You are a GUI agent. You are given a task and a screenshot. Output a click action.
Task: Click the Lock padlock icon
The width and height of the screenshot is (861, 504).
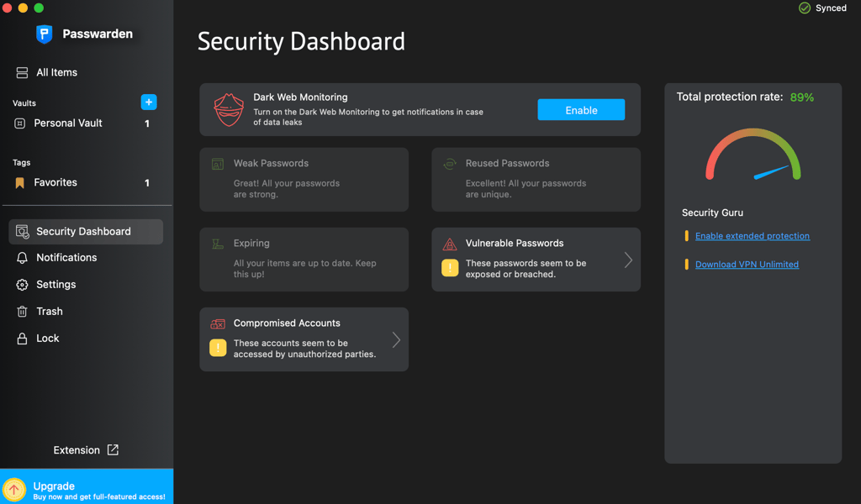click(x=22, y=339)
